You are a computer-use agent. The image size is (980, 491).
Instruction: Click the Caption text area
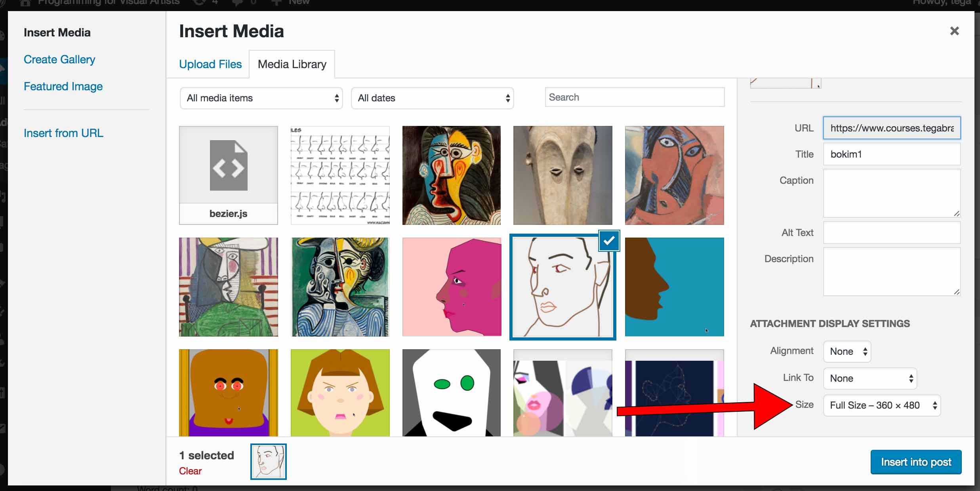(892, 193)
